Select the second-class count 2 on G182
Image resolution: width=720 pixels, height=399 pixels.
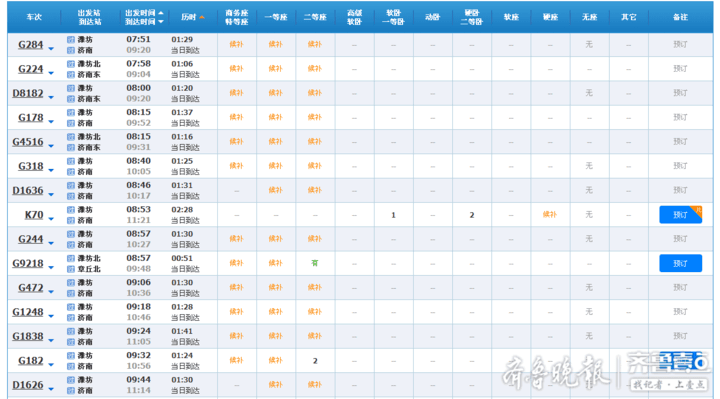pyautogui.click(x=315, y=361)
